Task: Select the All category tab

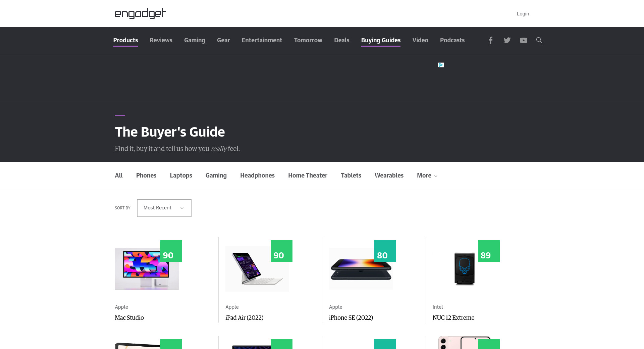Action: (119, 176)
